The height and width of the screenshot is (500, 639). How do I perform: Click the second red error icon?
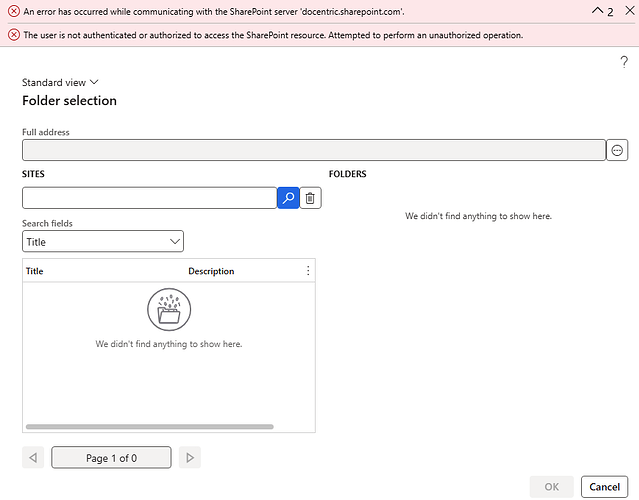pyautogui.click(x=14, y=35)
